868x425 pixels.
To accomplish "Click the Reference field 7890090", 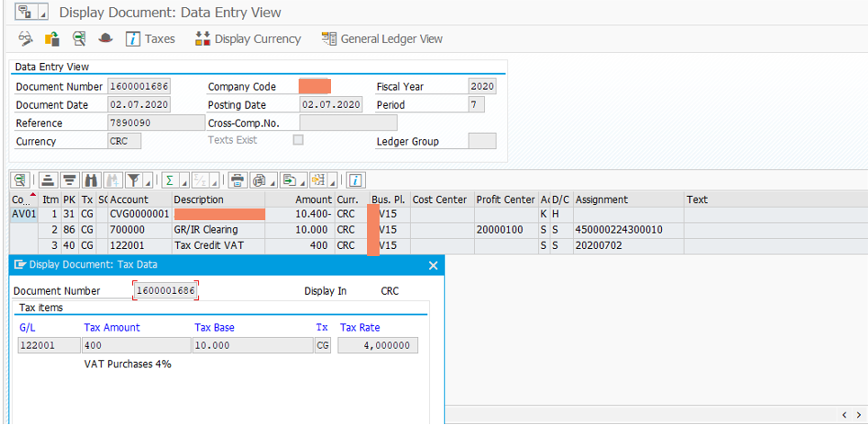I will coord(157,123).
